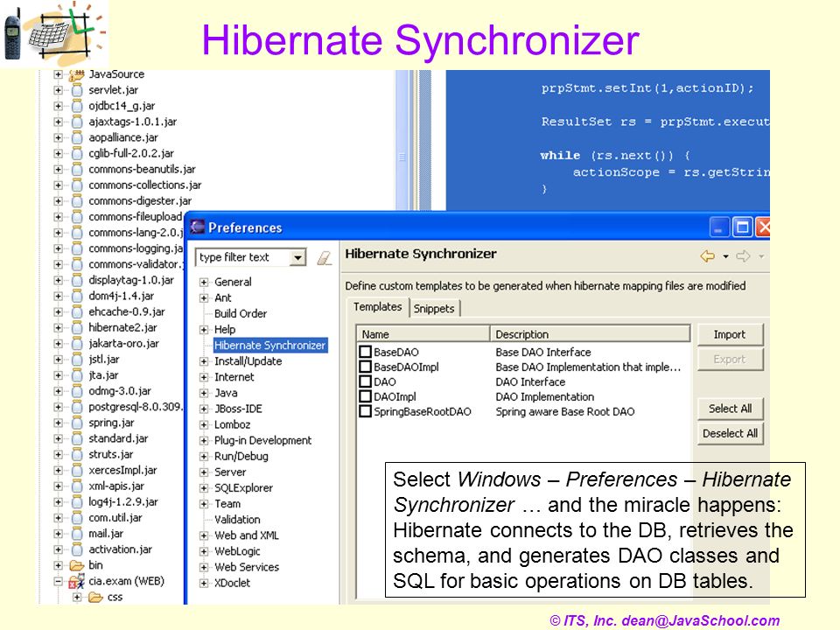This screenshot has width=840, height=630.
Task: Click the jta.jar jar icon
Action: point(77,375)
